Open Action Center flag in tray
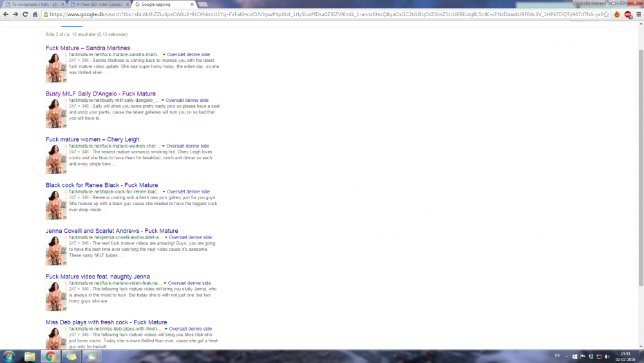 tap(583, 357)
